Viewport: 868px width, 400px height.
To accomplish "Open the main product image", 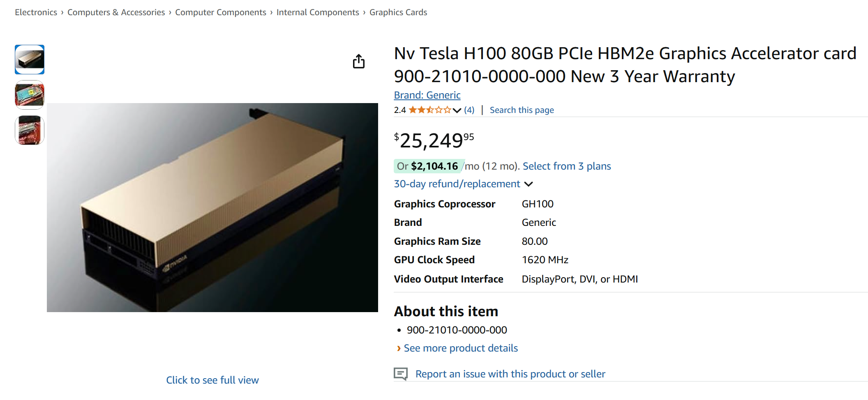I will (212, 207).
